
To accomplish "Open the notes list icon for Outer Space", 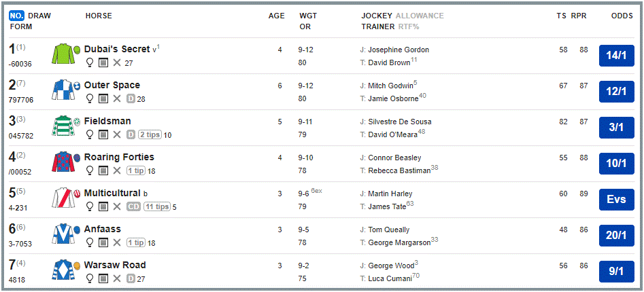I will (103, 98).
